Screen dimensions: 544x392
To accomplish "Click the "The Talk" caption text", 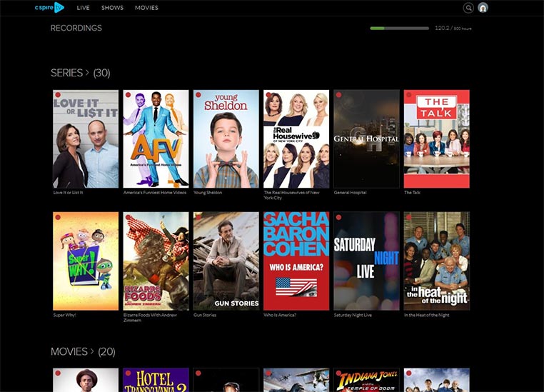I will tap(412, 193).
